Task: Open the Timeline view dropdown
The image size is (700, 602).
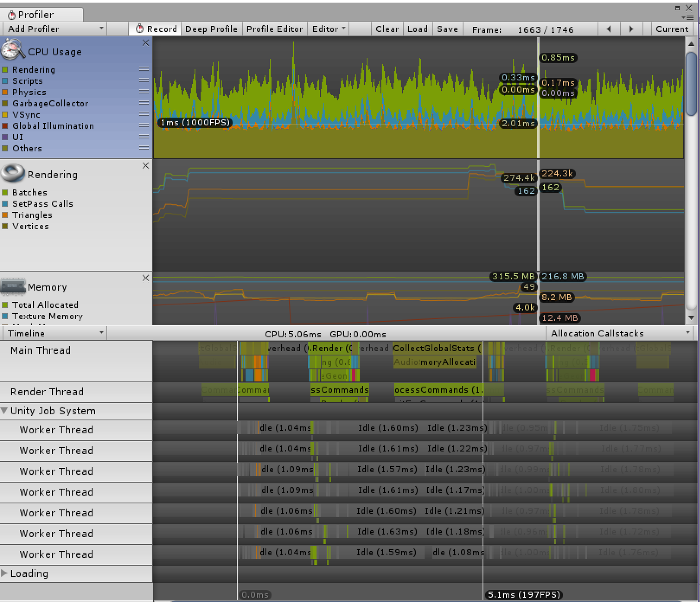Action: 55,333
